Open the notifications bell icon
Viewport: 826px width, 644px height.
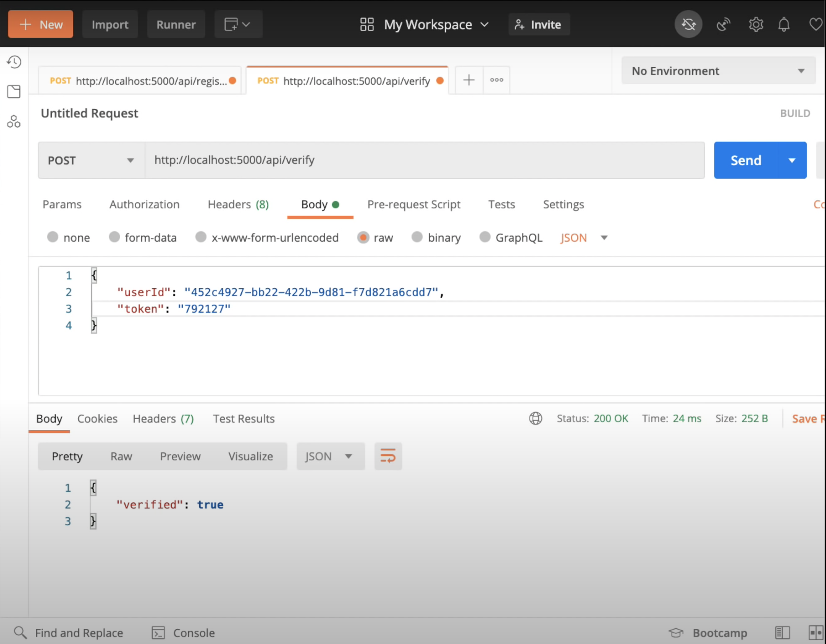click(784, 24)
